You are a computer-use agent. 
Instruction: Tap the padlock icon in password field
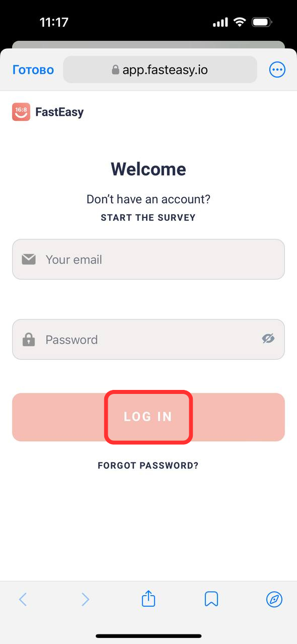coord(29,340)
